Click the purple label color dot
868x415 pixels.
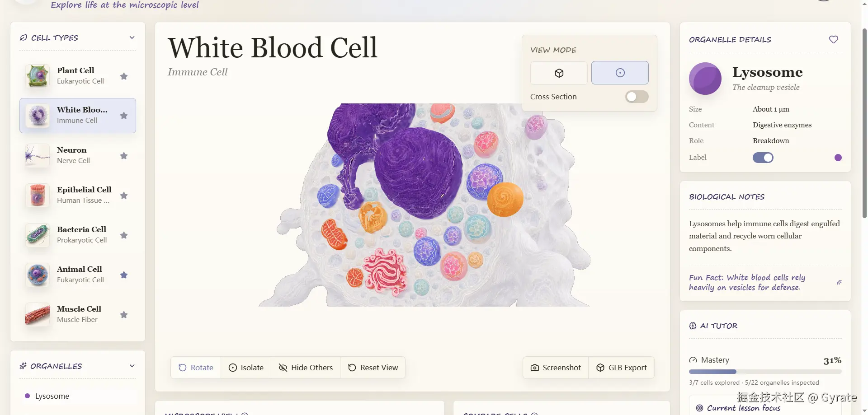[838, 158]
